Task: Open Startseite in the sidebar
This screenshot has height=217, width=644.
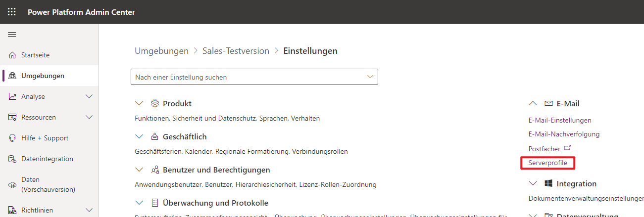Action: point(50,55)
